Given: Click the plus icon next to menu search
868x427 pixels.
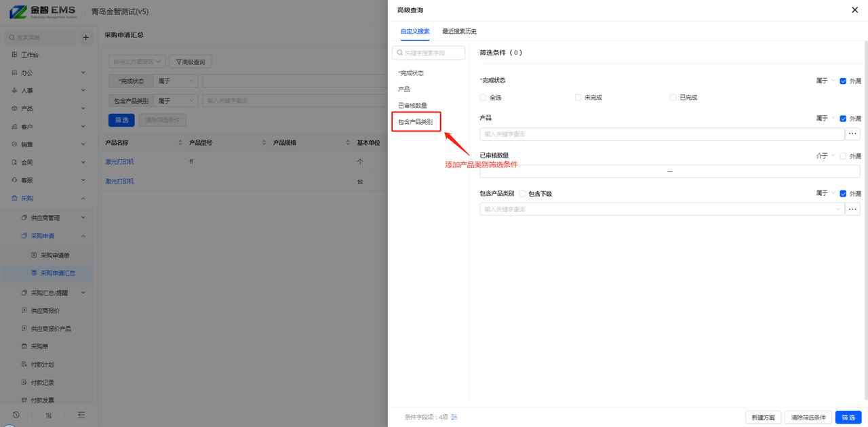Looking at the screenshot, I should 85,38.
